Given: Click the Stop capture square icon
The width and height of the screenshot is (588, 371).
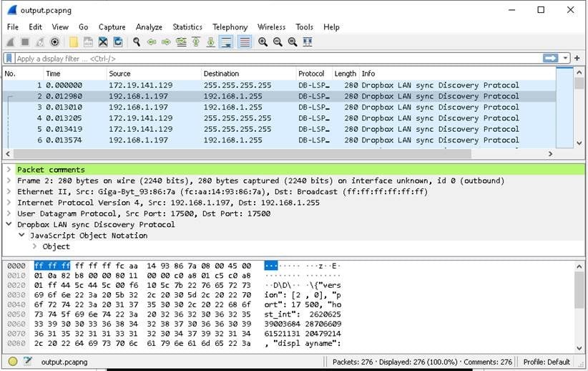Looking at the screenshot, I should [25, 42].
